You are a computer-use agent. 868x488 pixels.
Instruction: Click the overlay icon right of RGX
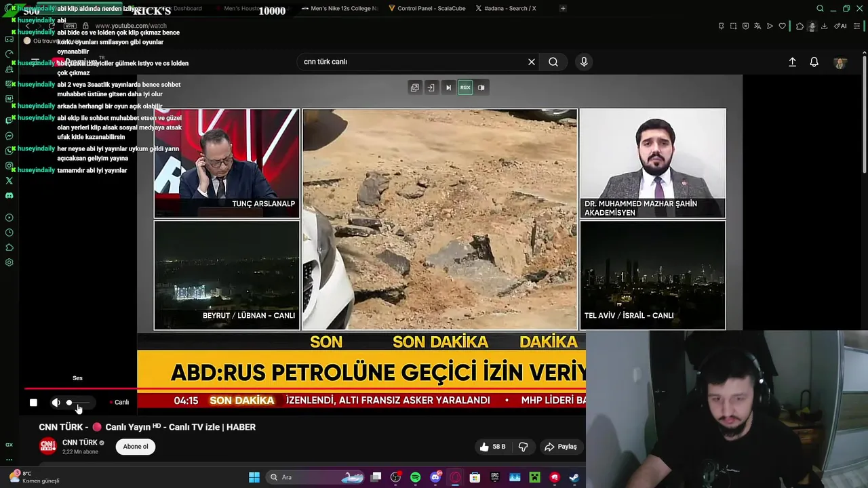point(481,87)
